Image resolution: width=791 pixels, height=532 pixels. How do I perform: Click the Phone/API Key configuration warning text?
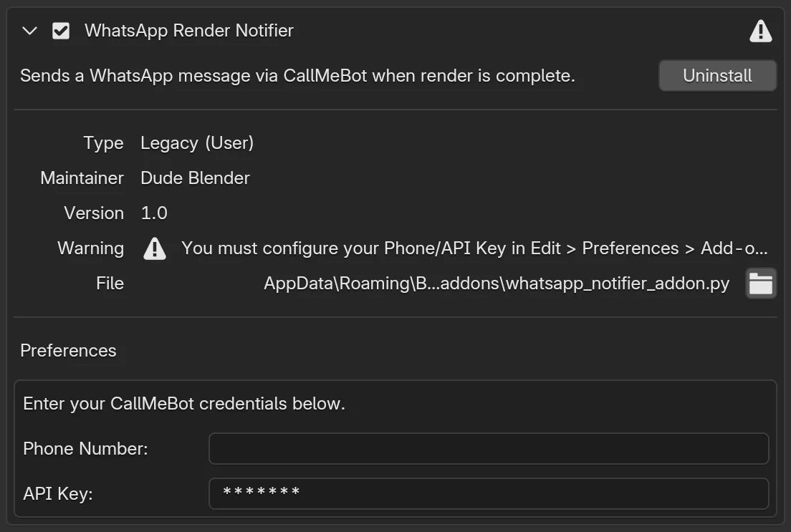474,248
